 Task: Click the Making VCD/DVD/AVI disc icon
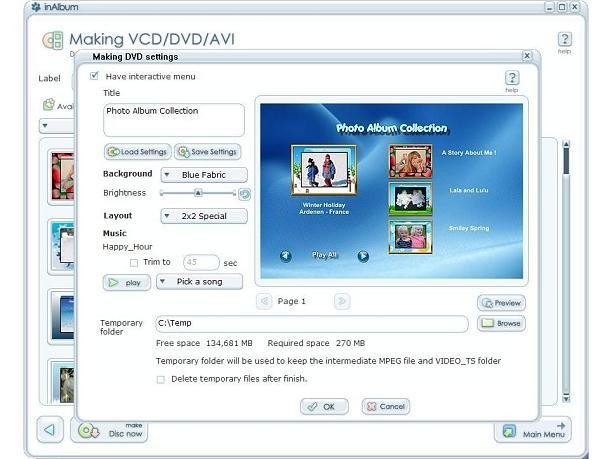(53, 40)
